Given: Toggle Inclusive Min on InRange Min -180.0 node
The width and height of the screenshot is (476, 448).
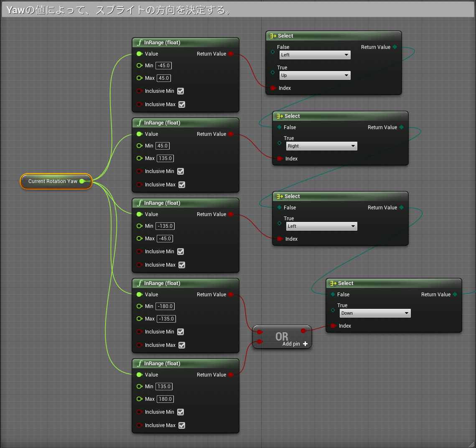Looking at the screenshot, I should coord(181,332).
